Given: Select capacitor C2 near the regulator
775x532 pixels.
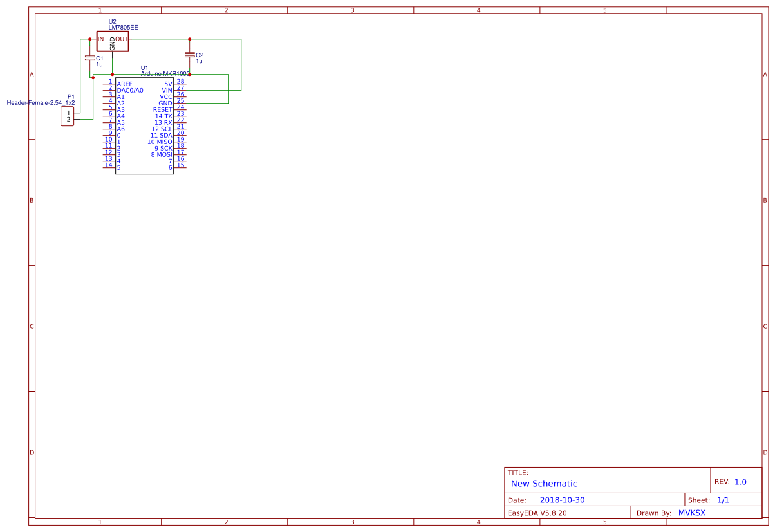Looking at the screenshot, I should click(191, 55).
